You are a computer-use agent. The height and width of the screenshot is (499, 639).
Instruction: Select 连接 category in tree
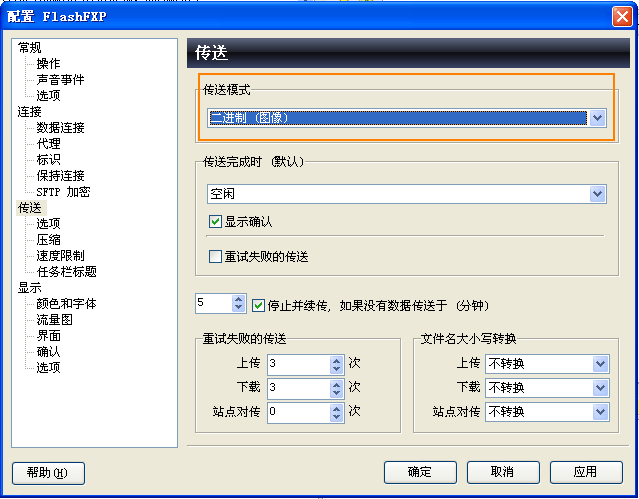29,112
